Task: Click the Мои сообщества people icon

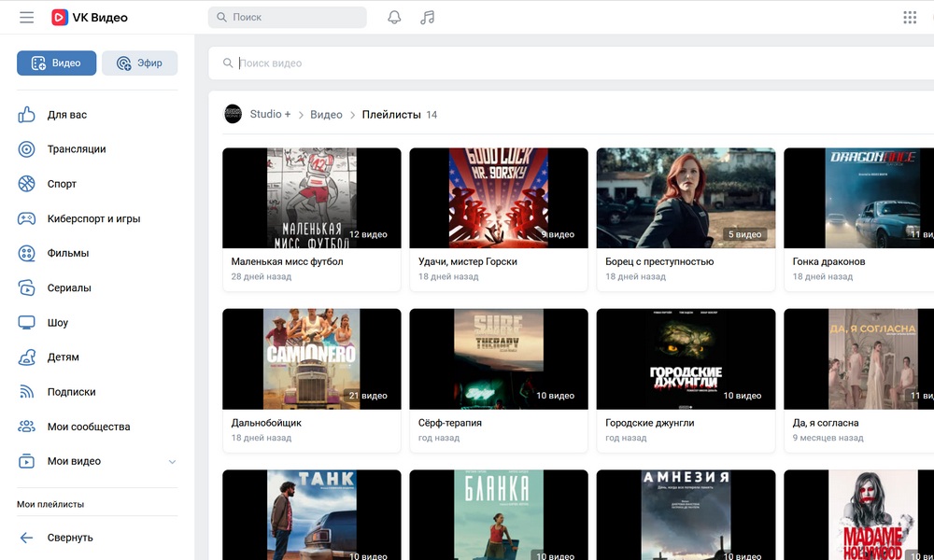Action: [26, 427]
